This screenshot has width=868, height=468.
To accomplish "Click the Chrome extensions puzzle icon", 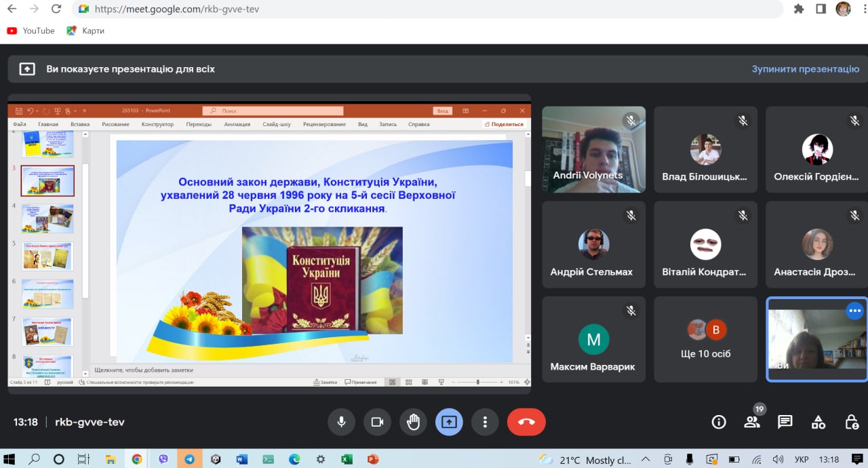I will point(799,9).
